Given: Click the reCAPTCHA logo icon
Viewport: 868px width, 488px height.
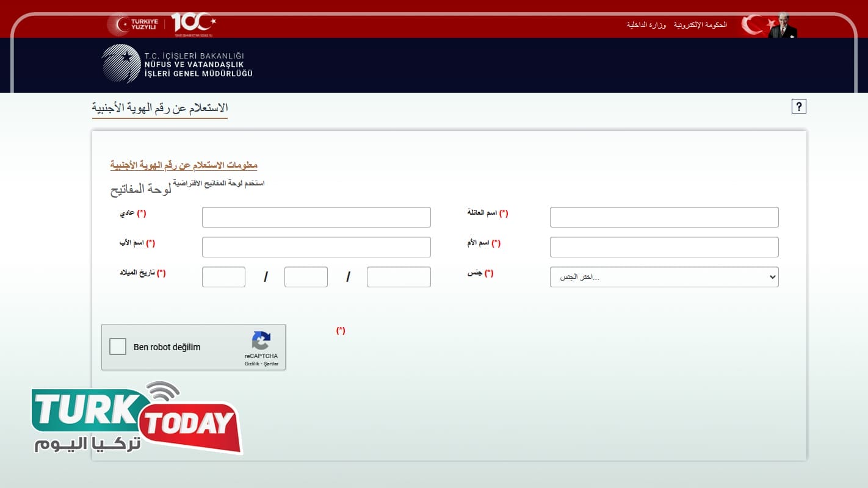Looking at the screenshot, I should [x=261, y=341].
